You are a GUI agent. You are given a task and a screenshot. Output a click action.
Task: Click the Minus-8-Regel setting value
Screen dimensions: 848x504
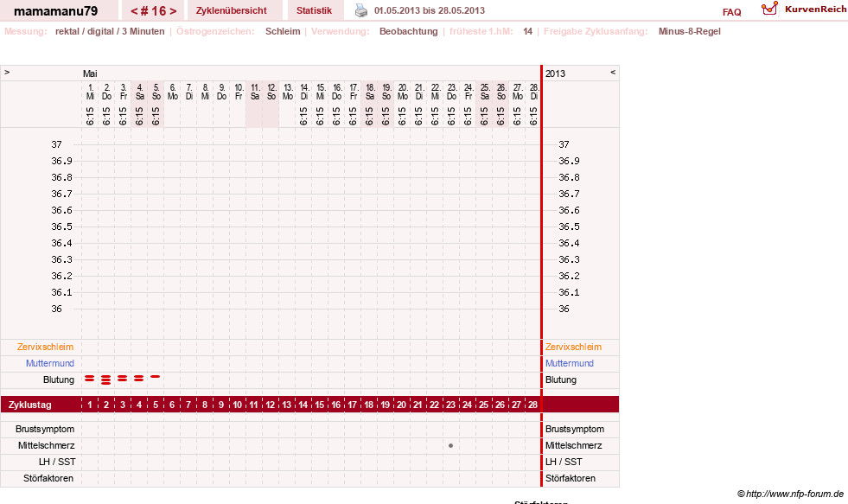tap(690, 31)
